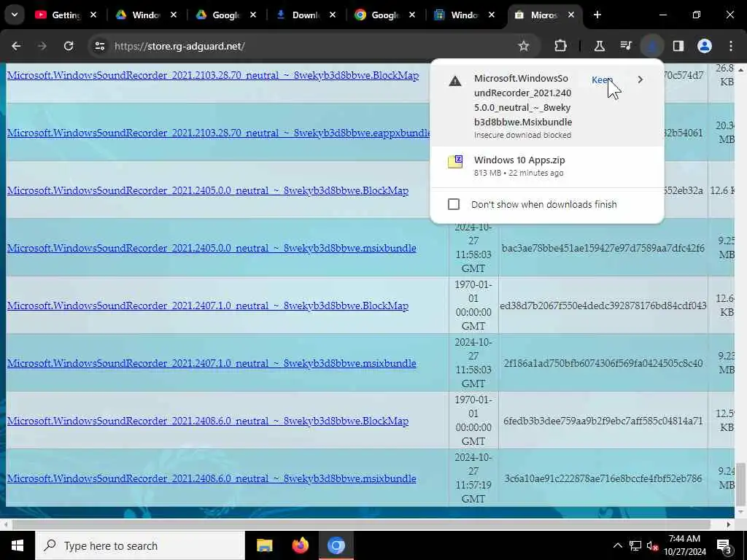Expand blocked download options chevron
Screen dimensions: 747x560
(640, 79)
